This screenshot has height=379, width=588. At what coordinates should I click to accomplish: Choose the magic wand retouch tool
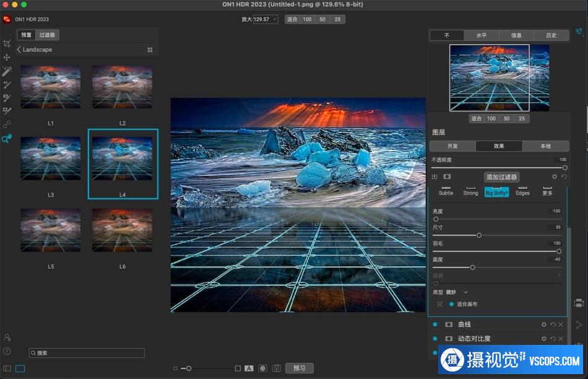point(7,71)
